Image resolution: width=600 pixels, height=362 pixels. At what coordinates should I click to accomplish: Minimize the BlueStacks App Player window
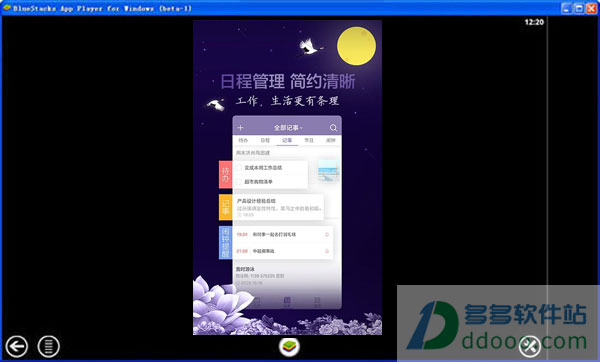[x=567, y=8]
